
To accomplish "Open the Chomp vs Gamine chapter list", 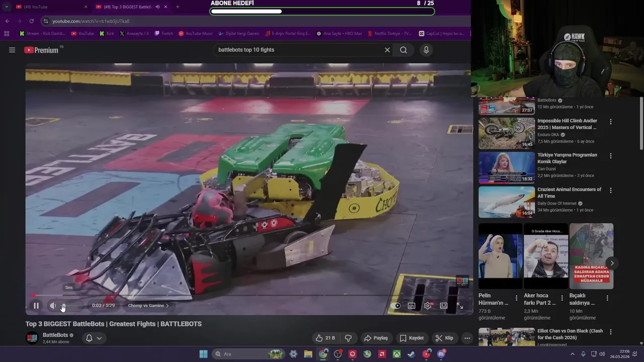I will [x=148, y=306].
